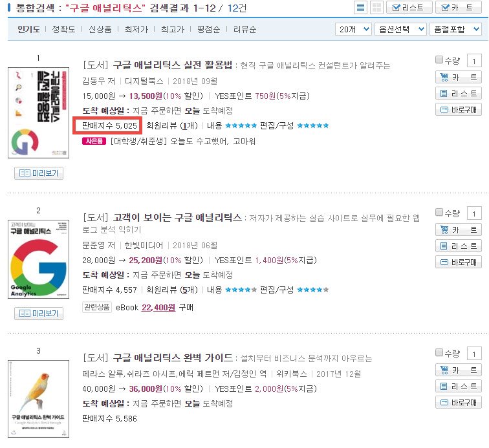Image resolution: width=489 pixels, height=448 pixels.
Task: Open eBook 22,400원 purchase link
Action: coord(158,308)
